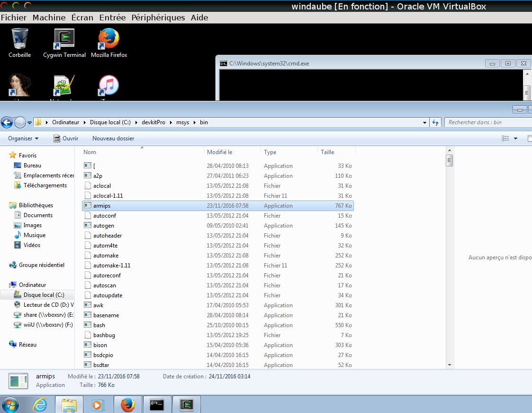The width and height of the screenshot is (532, 413).
Task: Open the Entrée menu in VirtualBox
Action: click(112, 18)
